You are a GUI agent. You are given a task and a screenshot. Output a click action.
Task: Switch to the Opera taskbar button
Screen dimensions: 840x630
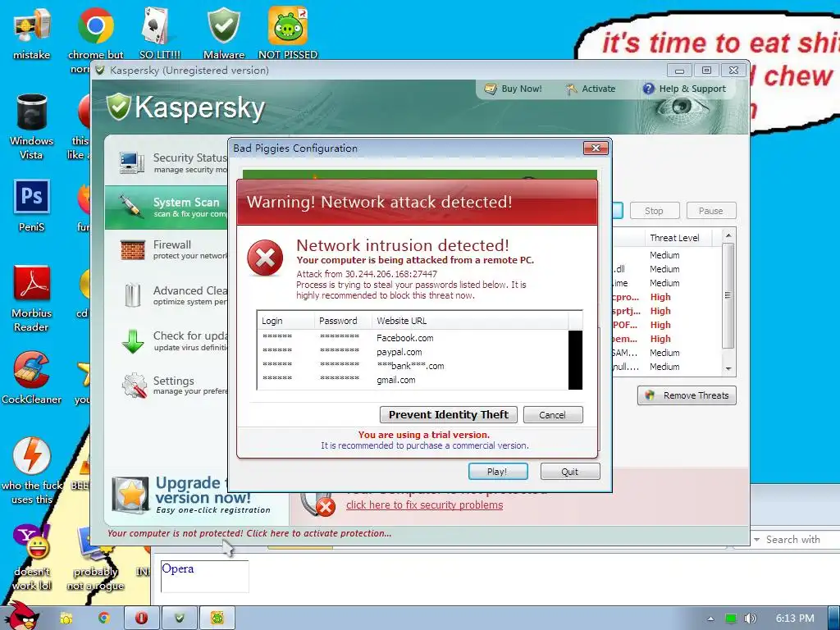pyautogui.click(x=141, y=619)
